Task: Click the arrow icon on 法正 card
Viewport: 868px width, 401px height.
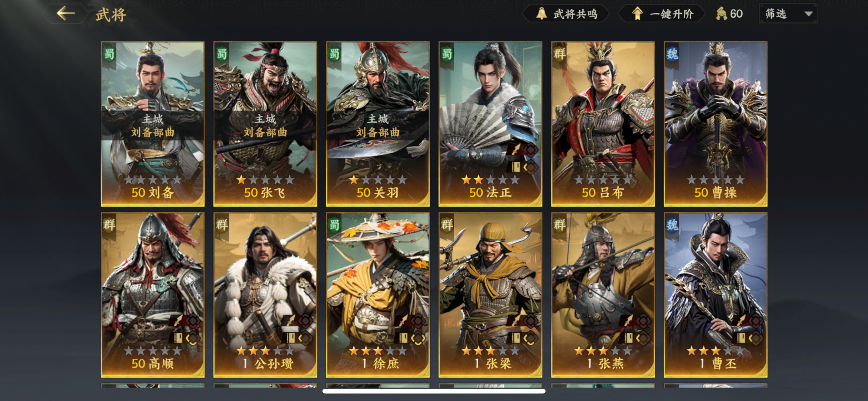Action: 516,150
